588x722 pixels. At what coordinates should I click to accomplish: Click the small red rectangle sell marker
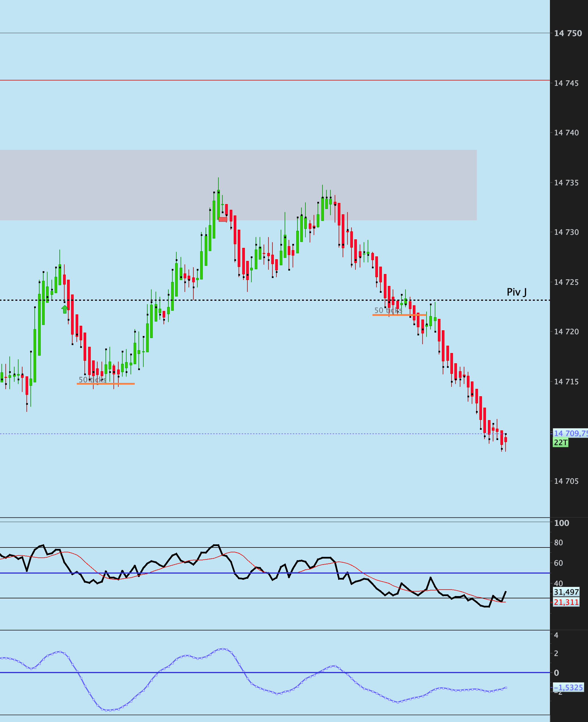[x=223, y=219]
